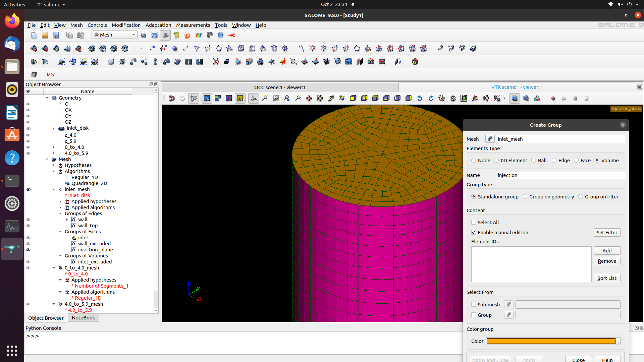This screenshot has width=644, height=362.
Task: Click the Set Filter button
Action: coord(606,233)
